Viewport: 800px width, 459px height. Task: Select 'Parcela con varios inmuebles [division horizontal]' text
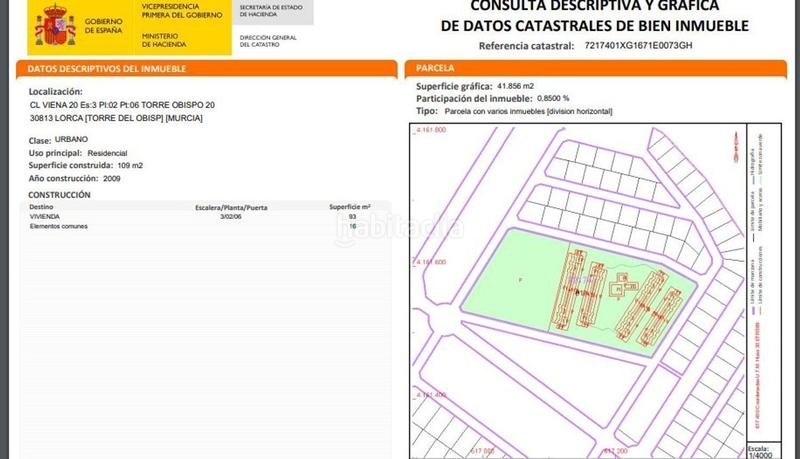point(529,111)
